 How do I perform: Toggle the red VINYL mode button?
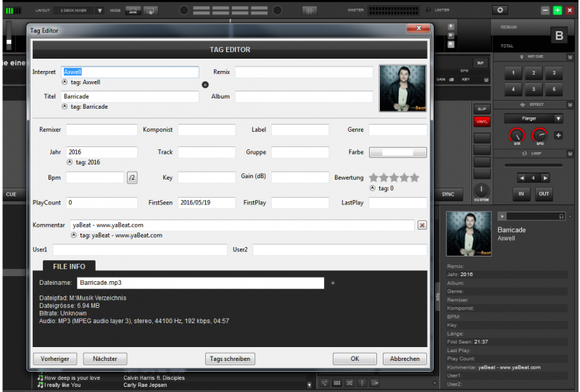(x=481, y=122)
